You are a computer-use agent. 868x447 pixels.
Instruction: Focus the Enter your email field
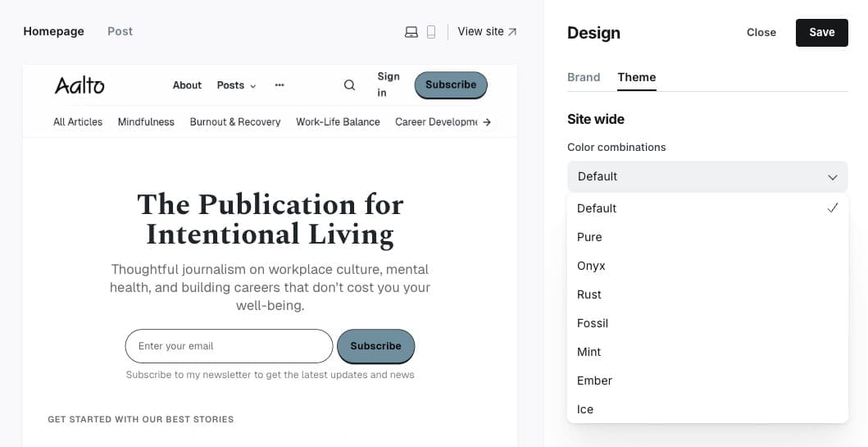point(229,346)
